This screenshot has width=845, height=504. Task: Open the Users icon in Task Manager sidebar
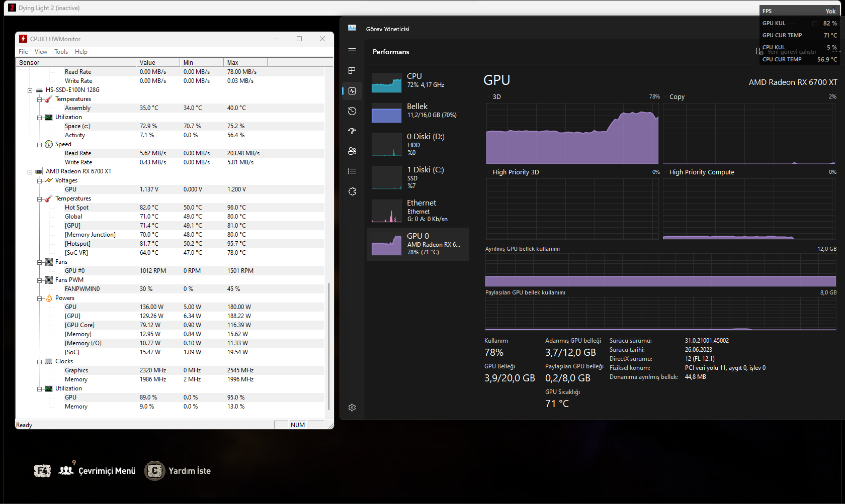pos(352,151)
